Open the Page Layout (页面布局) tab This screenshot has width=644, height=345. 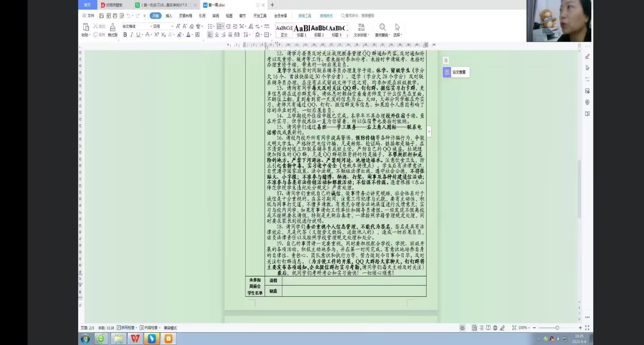(x=185, y=16)
